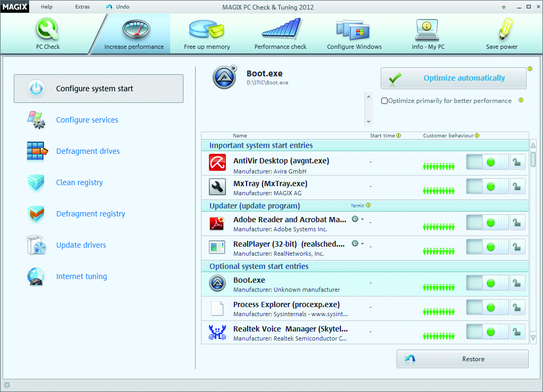Screen dimensions: 543x392
Task: Click the 'Name' column header
Action: point(240,135)
